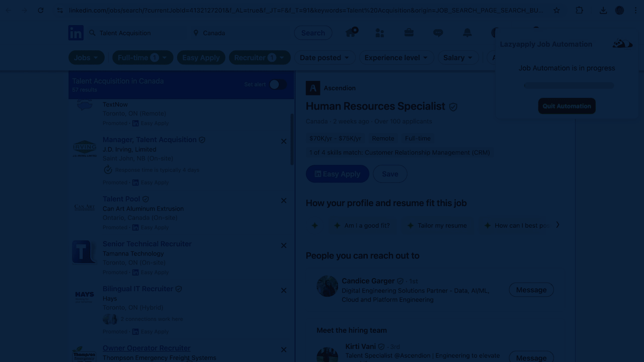Open Manager, Talent Acquisition job
This screenshot has height=362, width=644.
pos(149,140)
